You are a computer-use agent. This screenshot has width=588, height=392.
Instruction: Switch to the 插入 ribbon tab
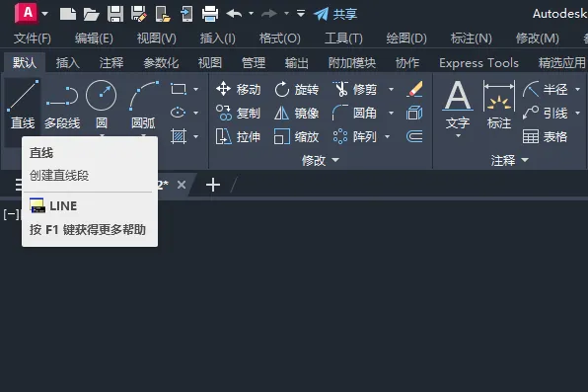click(x=68, y=63)
